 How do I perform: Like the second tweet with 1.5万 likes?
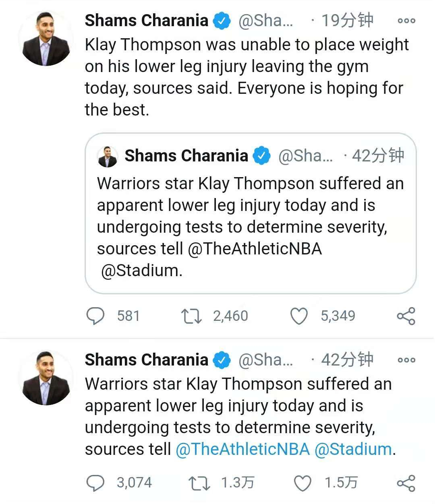(302, 483)
